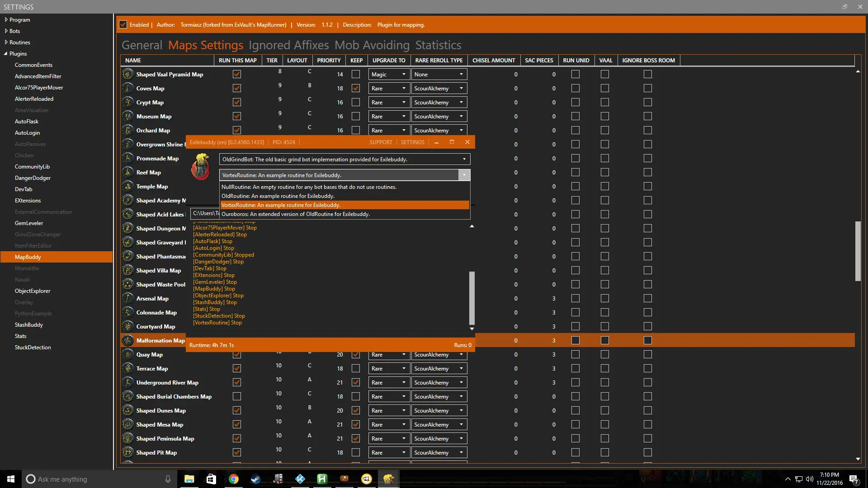Open the Windows Start menu
Viewport: 868px width, 488px height.
[11, 479]
